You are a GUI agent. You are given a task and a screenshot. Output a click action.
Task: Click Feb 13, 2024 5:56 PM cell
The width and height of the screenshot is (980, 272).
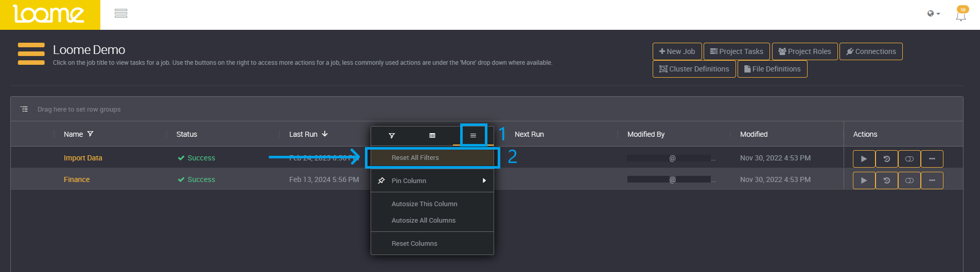(x=324, y=179)
